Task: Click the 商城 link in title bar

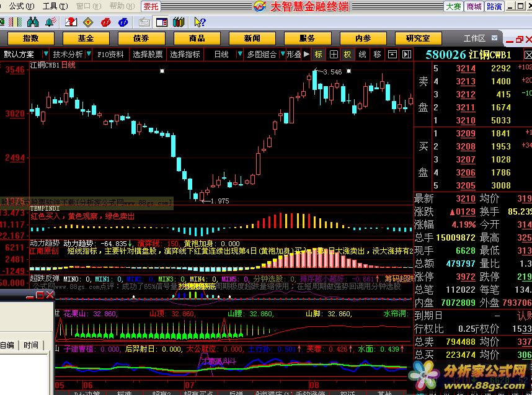Action: click(474, 6)
